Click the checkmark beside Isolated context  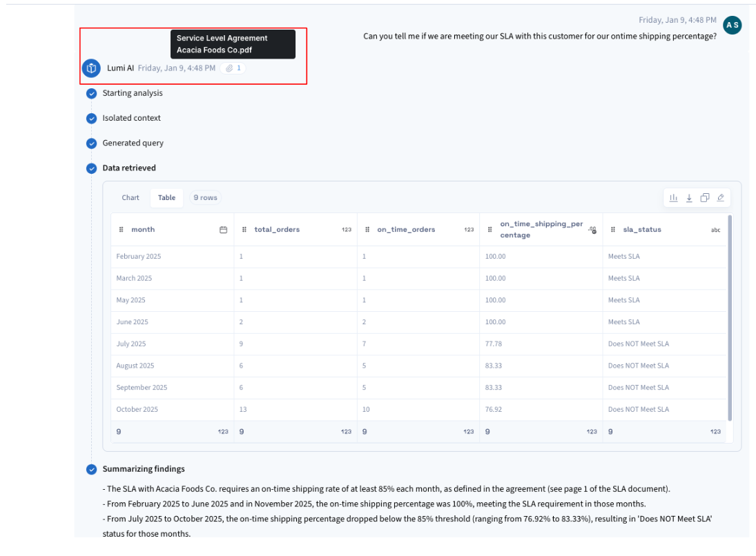click(91, 119)
